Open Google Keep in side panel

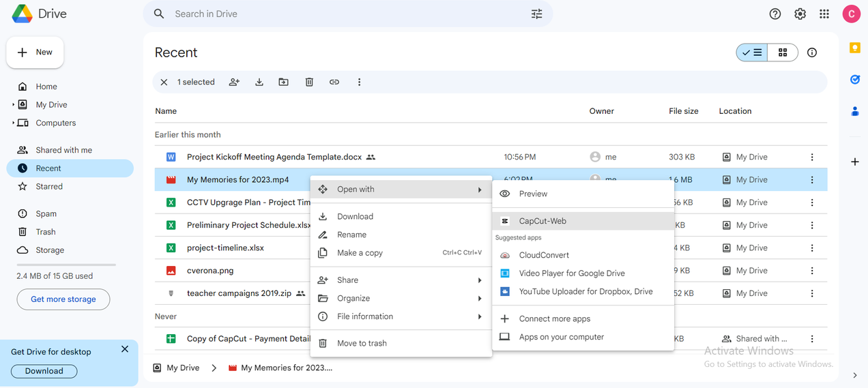[x=854, y=48]
